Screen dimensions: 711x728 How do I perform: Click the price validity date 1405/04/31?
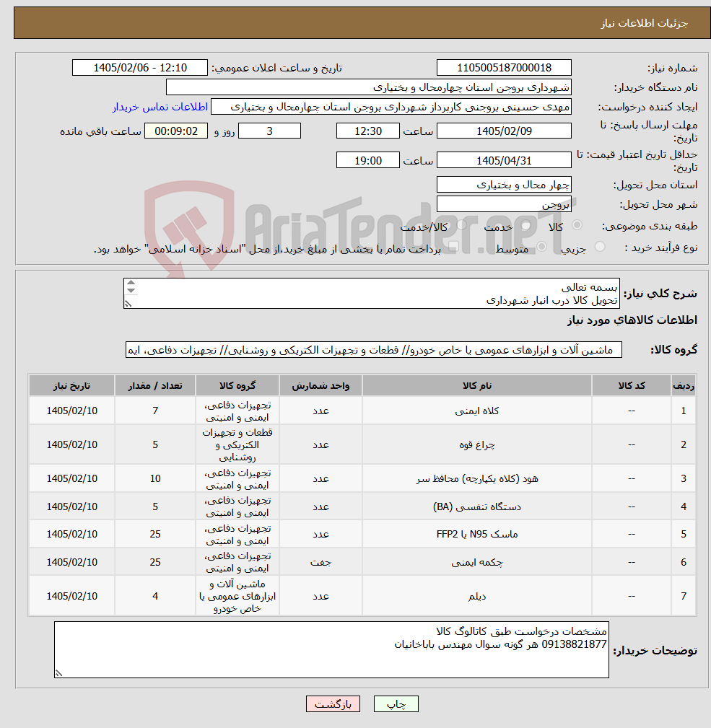(x=504, y=161)
